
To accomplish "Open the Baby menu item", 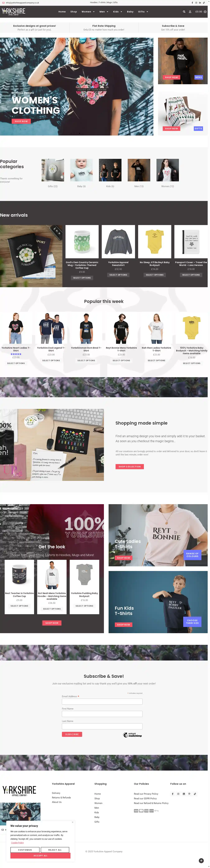I will click(130, 12).
